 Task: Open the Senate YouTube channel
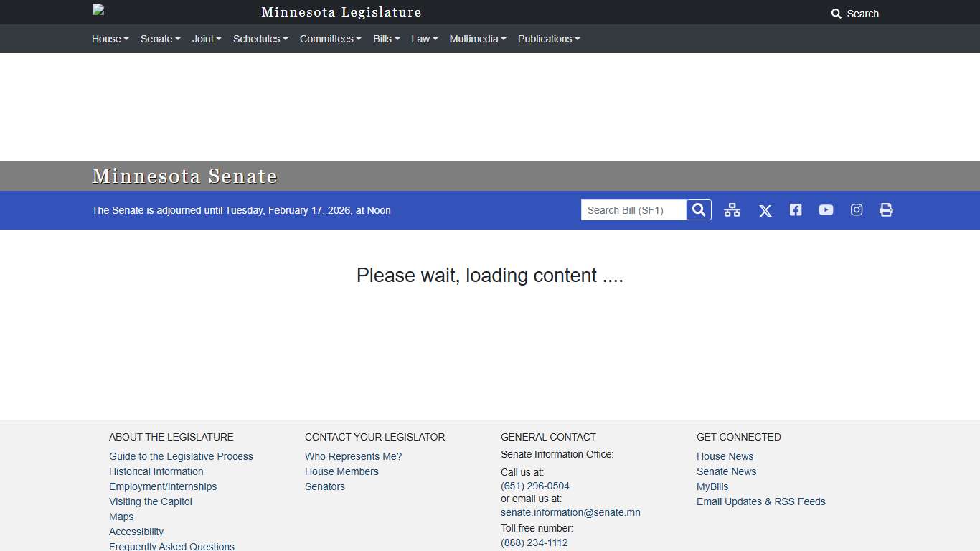(x=826, y=210)
